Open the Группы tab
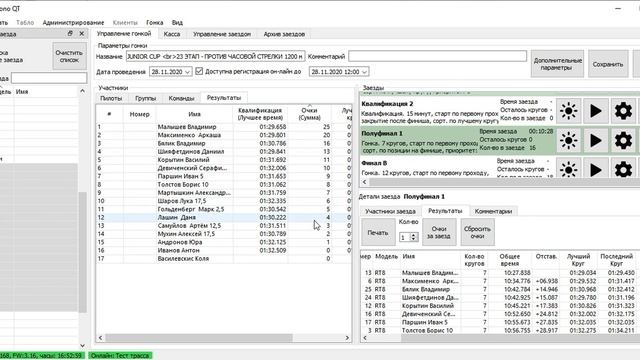 pyautogui.click(x=145, y=98)
